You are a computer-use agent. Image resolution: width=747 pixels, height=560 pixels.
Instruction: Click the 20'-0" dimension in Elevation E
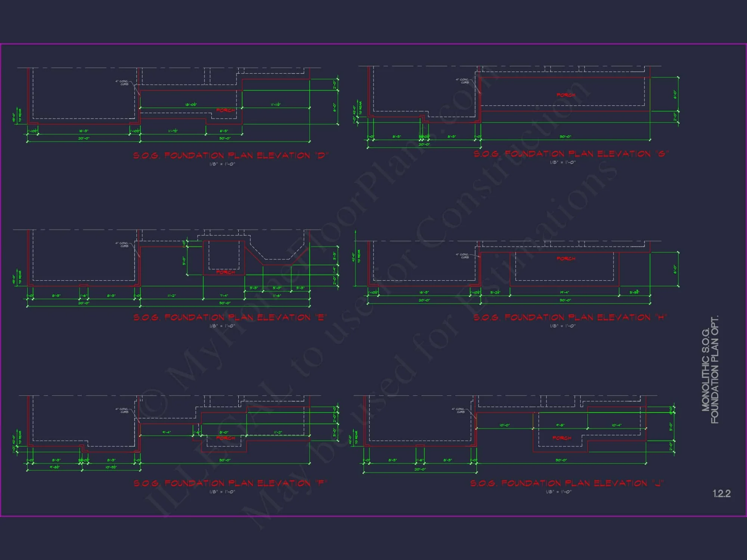[x=83, y=303]
